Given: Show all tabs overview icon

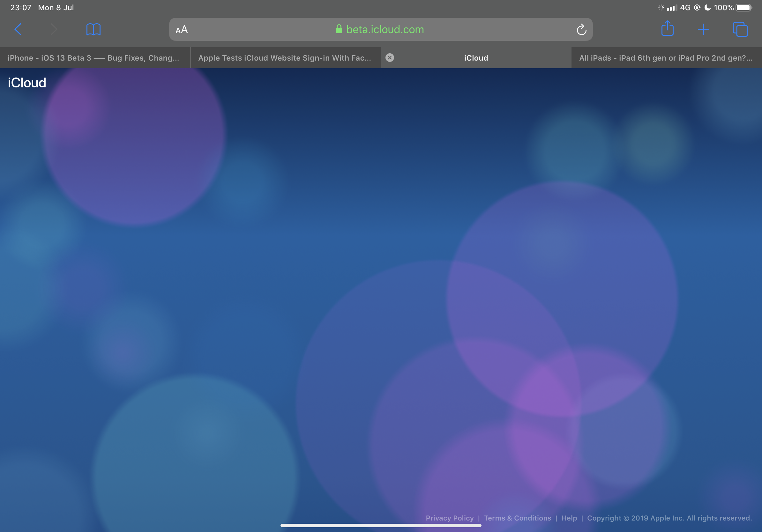Looking at the screenshot, I should (740, 30).
